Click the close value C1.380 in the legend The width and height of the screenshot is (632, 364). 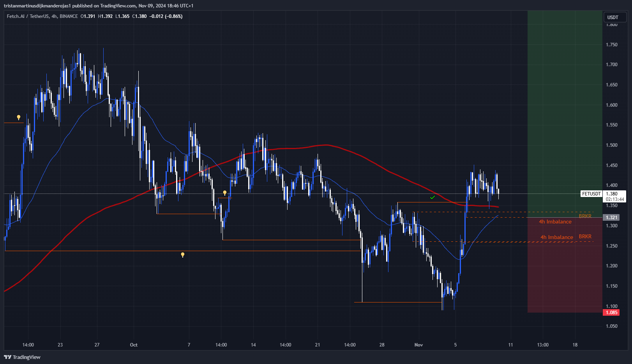[x=139, y=16]
